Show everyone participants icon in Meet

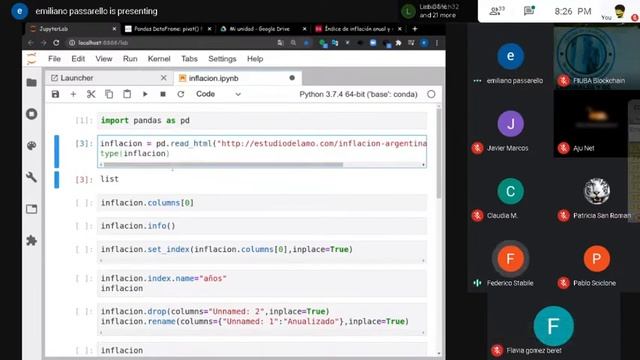(x=496, y=11)
